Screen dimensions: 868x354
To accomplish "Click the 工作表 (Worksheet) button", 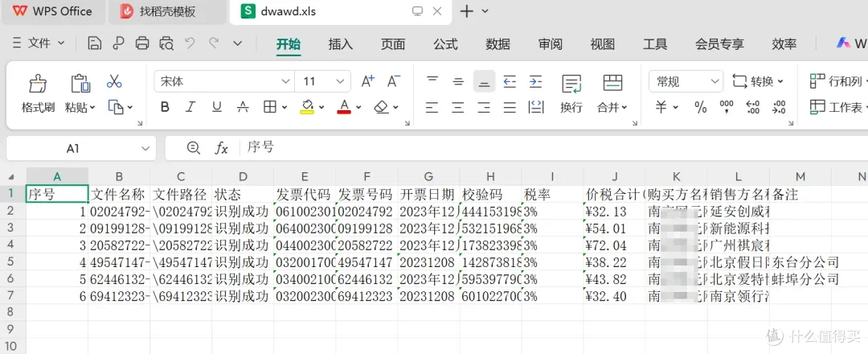I will tap(838, 107).
